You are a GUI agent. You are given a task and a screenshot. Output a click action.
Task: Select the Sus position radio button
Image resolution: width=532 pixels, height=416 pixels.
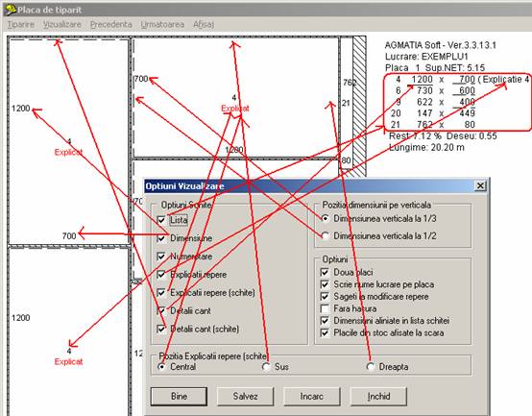[x=266, y=367]
